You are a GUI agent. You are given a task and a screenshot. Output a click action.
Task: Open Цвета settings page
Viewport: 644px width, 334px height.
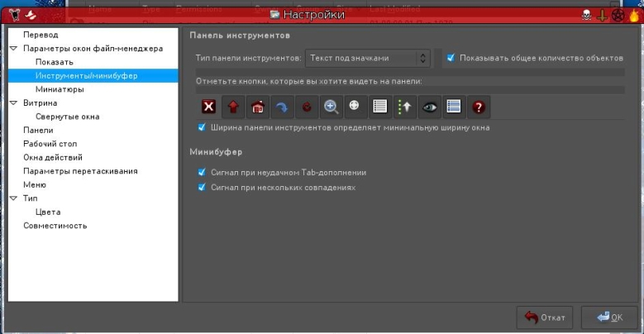point(48,212)
